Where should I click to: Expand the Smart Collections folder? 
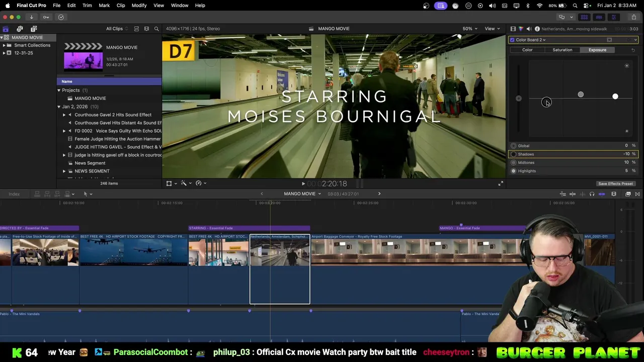click(4, 45)
